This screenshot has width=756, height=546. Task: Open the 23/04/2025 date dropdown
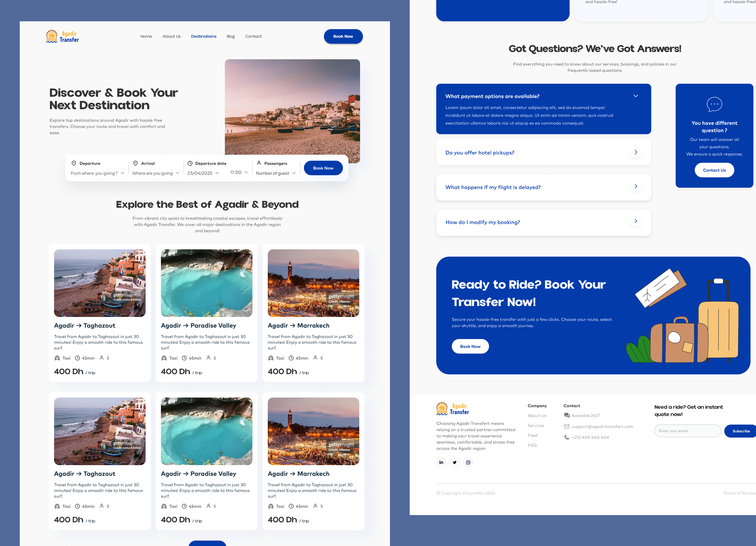point(203,173)
